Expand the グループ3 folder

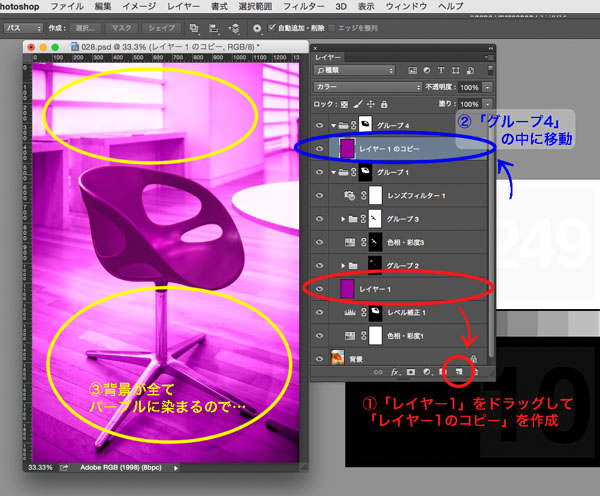pos(344,217)
